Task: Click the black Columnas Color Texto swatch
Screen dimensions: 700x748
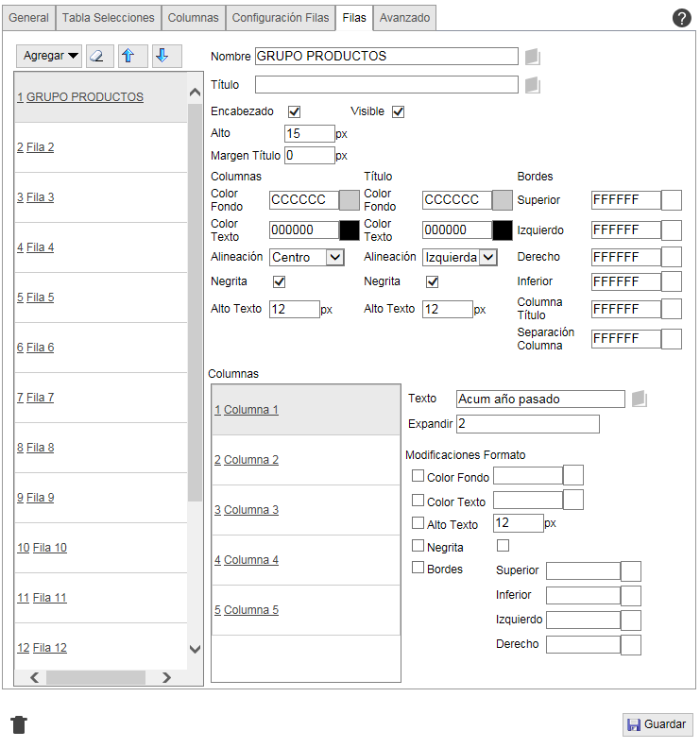Action: tap(350, 229)
